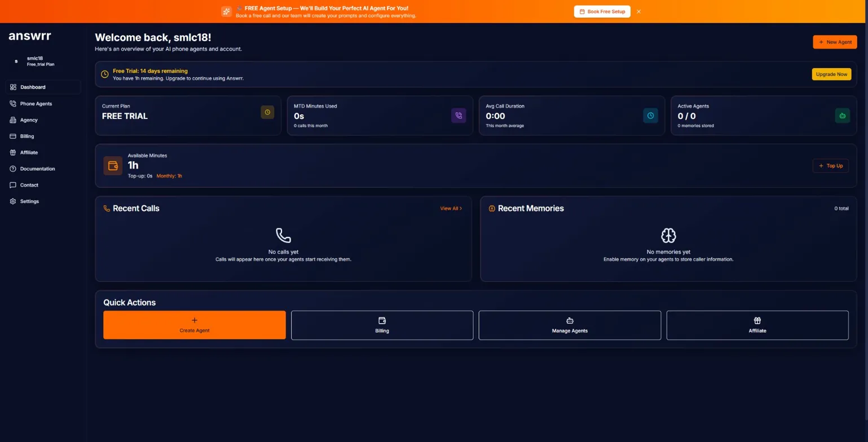Click the green agent icon on Active Agents card
Viewport: 868px width, 442px height.
842,115
